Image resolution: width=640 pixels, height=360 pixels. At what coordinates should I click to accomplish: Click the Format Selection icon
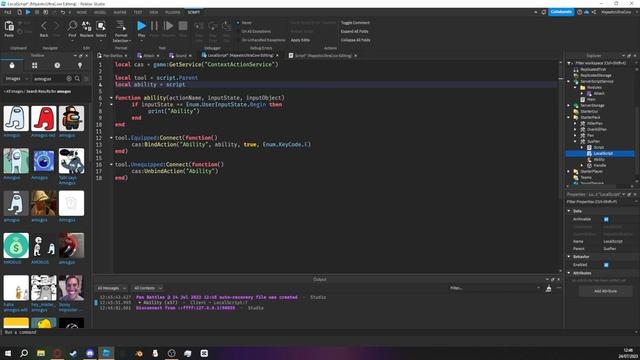pyautogui.click(x=121, y=27)
